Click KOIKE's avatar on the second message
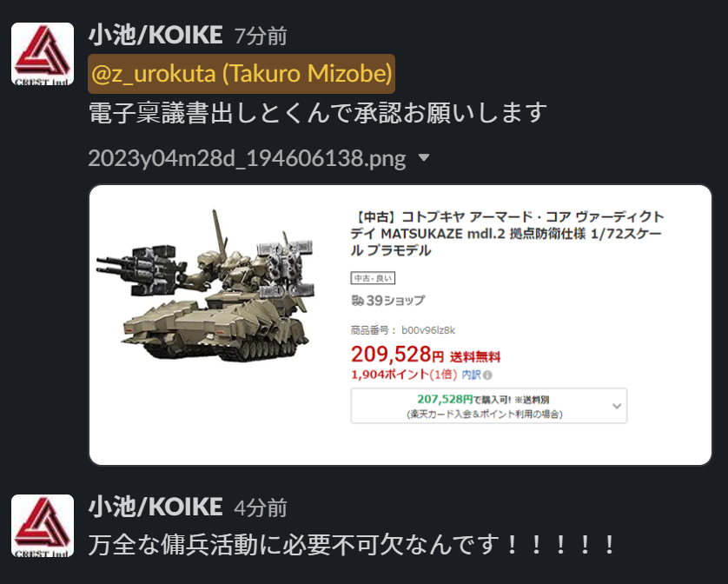This screenshot has height=584, width=728. click(43, 525)
